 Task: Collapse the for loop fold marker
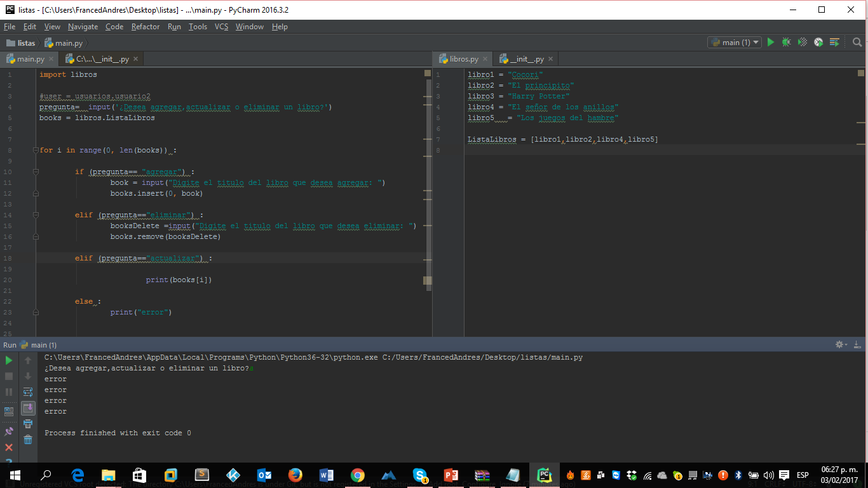click(36, 151)
